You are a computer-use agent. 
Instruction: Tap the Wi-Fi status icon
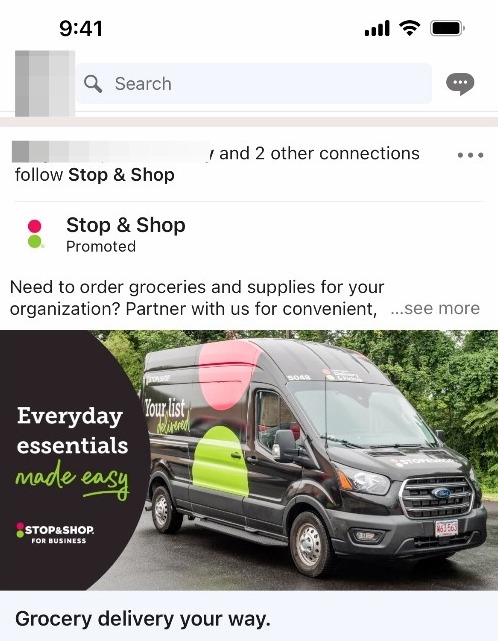[x=410, y=28]
